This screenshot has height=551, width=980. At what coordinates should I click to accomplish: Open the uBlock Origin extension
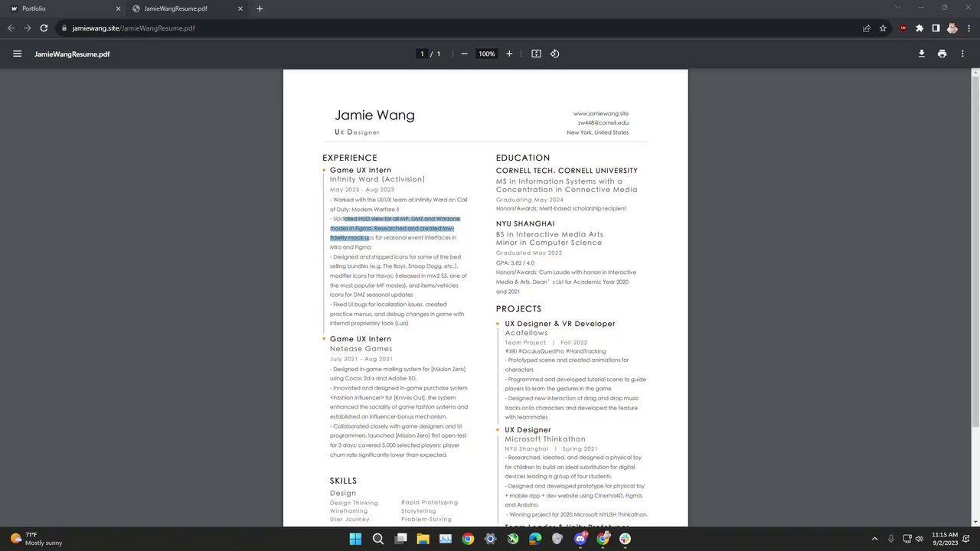pos(903,28)
